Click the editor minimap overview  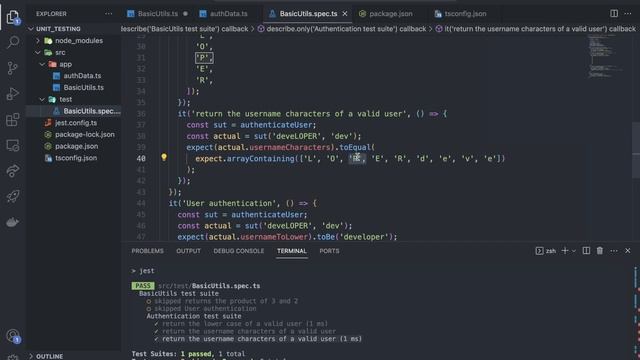(607, 57)
